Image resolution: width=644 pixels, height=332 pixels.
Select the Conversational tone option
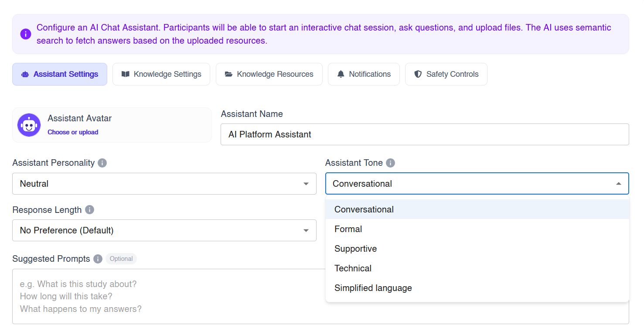[x=477, y=209]
